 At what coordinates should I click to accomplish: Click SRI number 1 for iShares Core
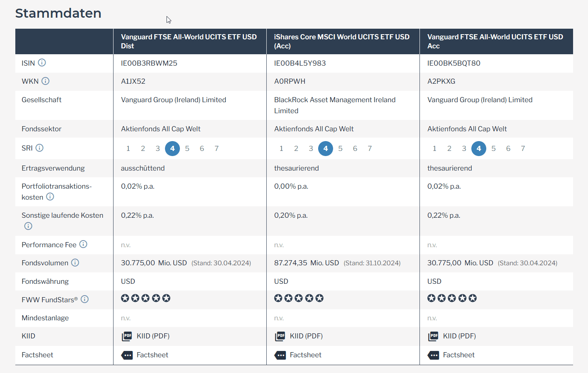[281, 149]
